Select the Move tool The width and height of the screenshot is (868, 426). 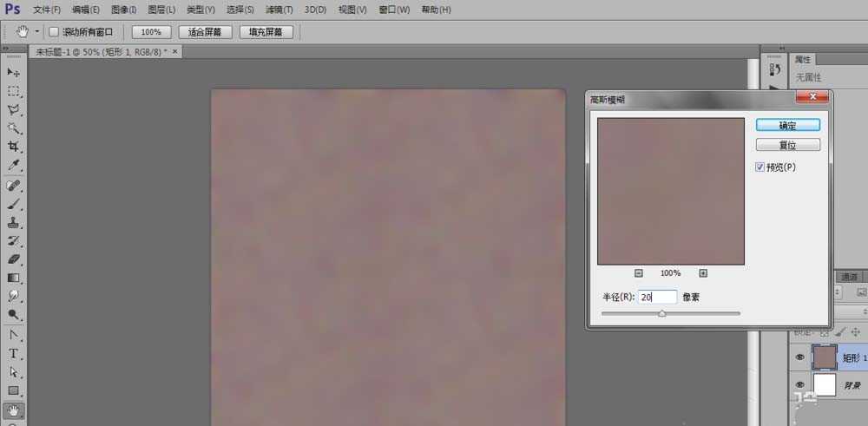[14, 72]
